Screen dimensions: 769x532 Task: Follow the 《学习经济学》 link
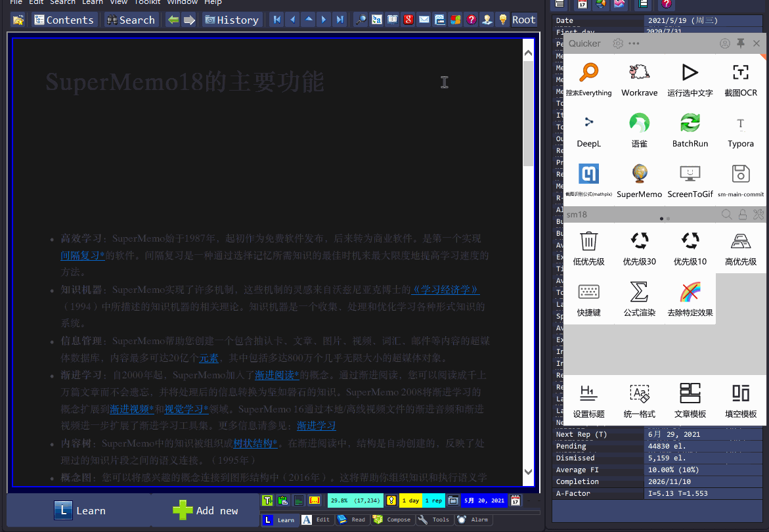point(445,290)
